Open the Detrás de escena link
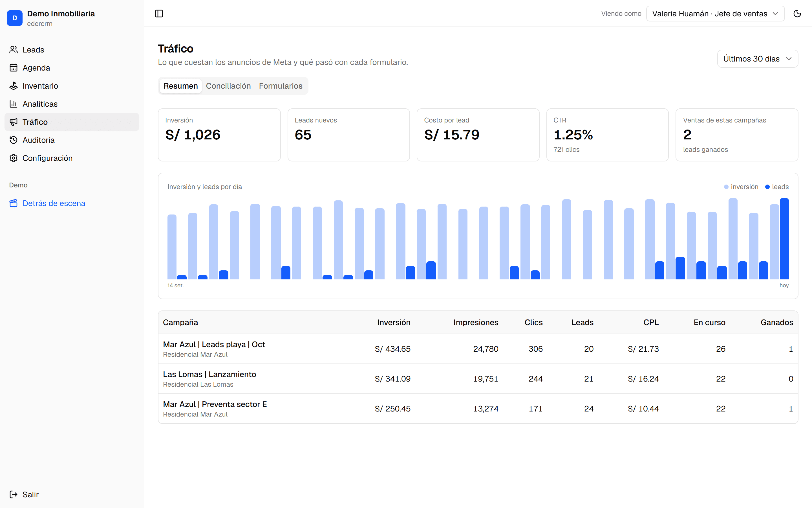This screenshot has width=812, height=508. pyautogui.click(x=72, y=203)
